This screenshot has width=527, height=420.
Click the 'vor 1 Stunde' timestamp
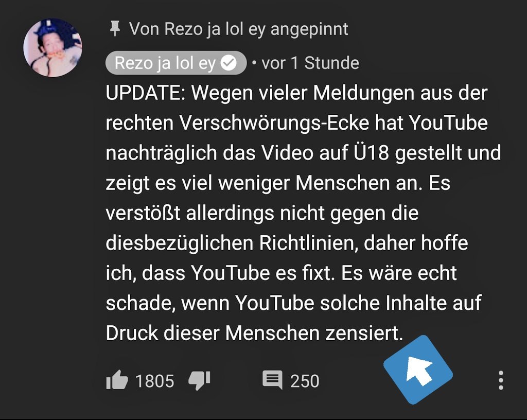[x=310, y=63]
